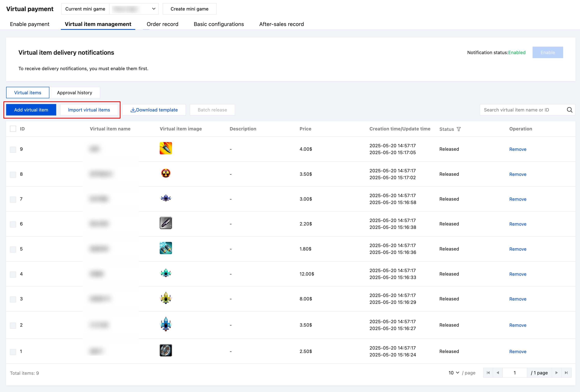
Task: Click the previous page arrow
Action: click(498, 372)
